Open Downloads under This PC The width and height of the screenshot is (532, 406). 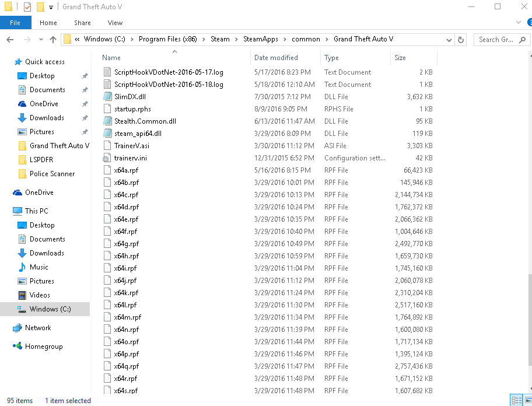pyautogui.click(x=47, y=253)
